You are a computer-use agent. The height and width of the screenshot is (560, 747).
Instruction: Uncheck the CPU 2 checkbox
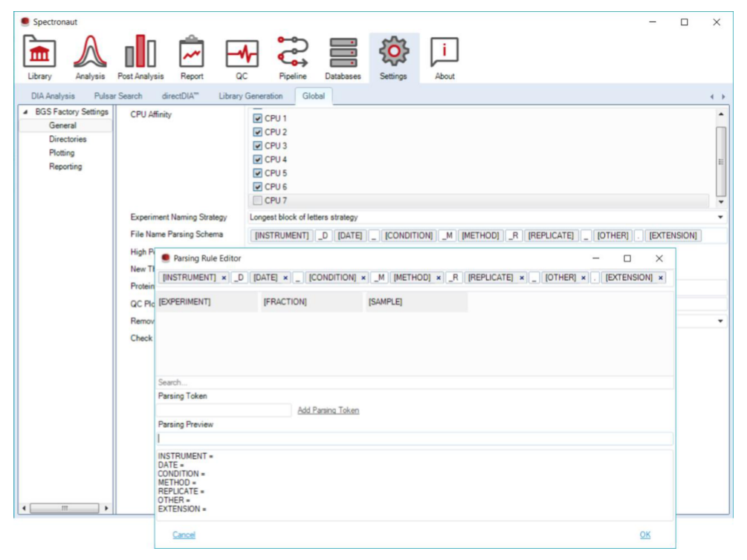[x=258, y=132]
